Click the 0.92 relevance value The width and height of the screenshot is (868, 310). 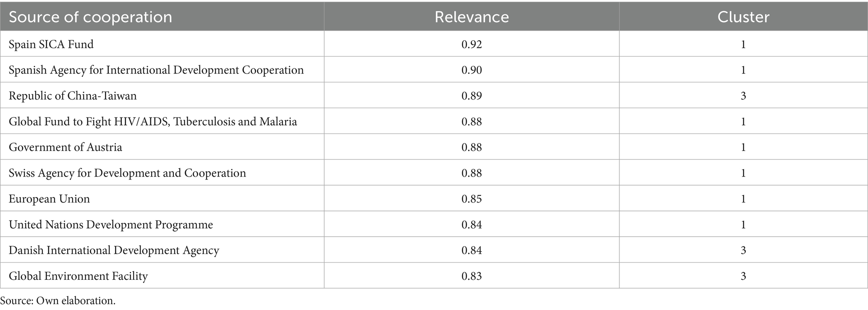pos(471,44)
